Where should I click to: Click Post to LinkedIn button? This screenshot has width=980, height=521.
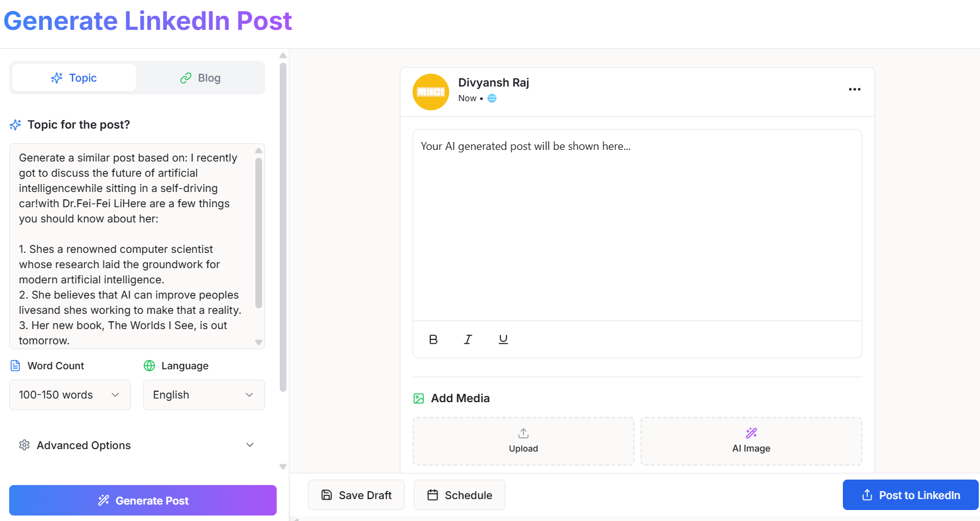(911, 495)
